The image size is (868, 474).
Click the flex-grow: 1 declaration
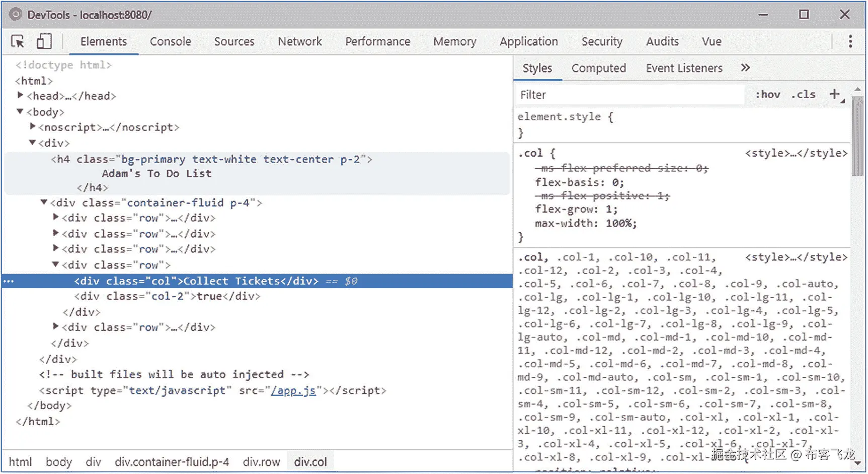click(576, 209)
